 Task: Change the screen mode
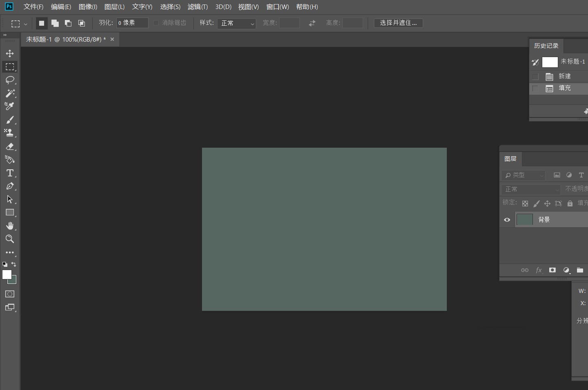point(10,308)
